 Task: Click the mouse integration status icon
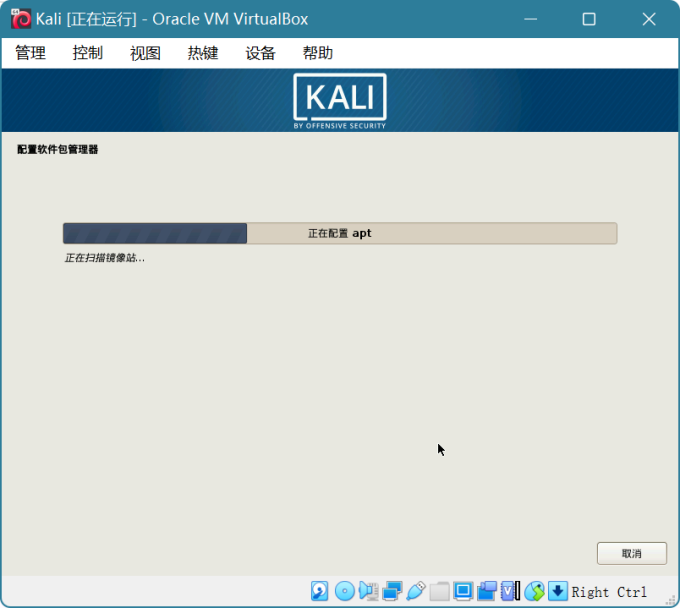point(534,591)
